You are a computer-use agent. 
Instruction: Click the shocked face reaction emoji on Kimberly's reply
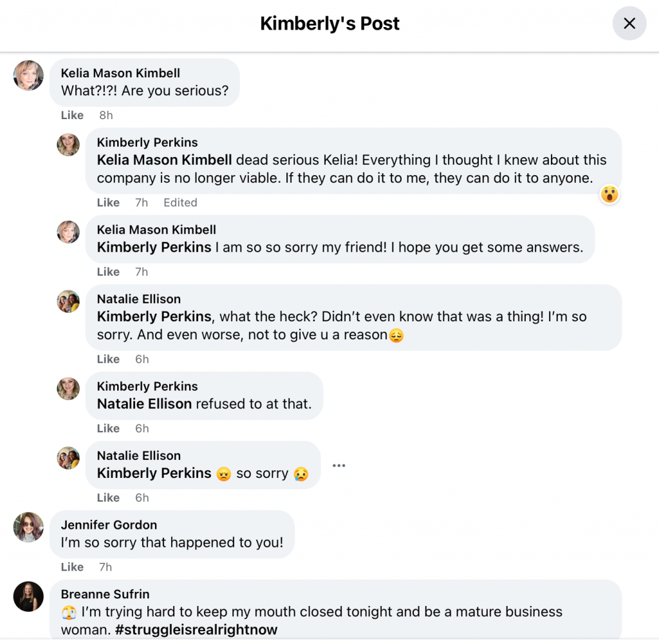(609, 194)
